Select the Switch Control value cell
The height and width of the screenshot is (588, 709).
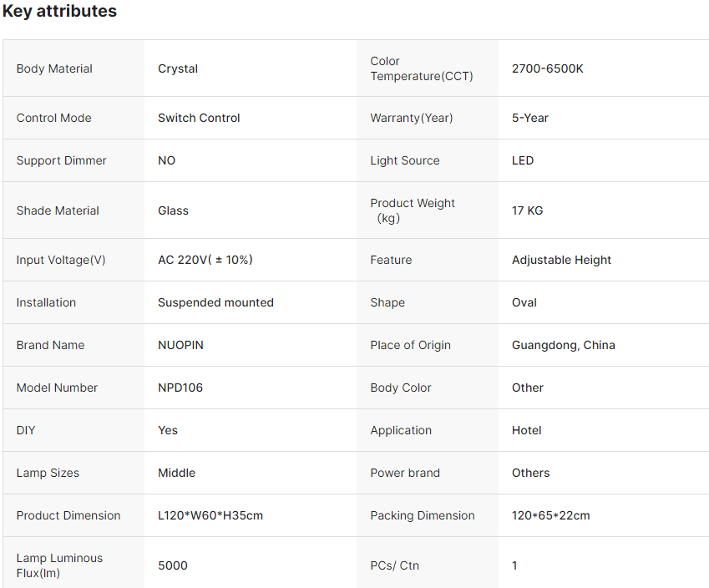pyautogui.click(x=199, y=118)
